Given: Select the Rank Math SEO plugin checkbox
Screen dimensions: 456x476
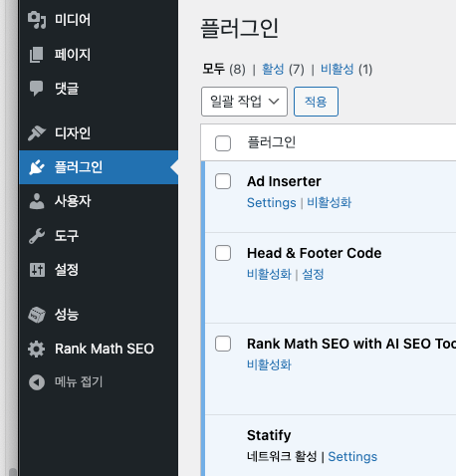Looking at the screenshot, I should (x=223, y=344).
